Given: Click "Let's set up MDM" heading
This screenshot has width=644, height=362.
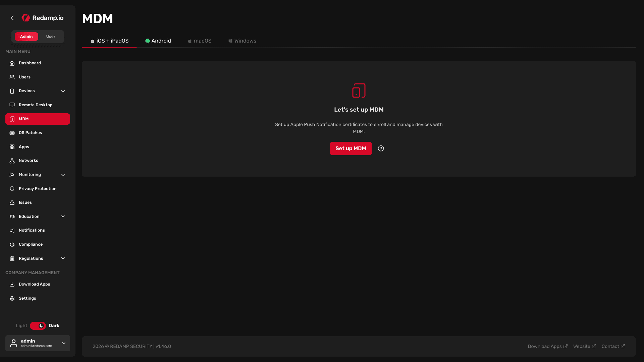Looking at the screenshot, I should [x=359, y=110].
